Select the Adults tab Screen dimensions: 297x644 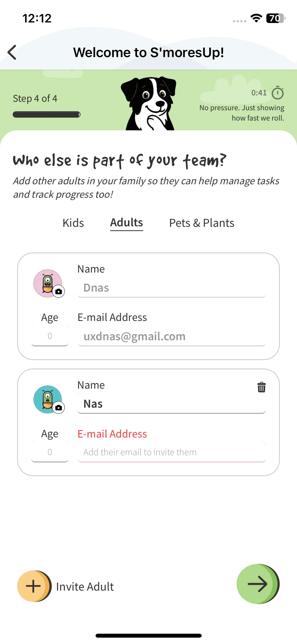pos(126,223)
